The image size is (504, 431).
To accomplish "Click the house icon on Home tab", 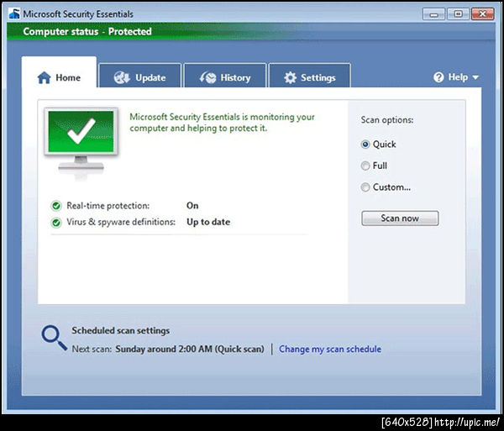I will click(x=44, y=77).
